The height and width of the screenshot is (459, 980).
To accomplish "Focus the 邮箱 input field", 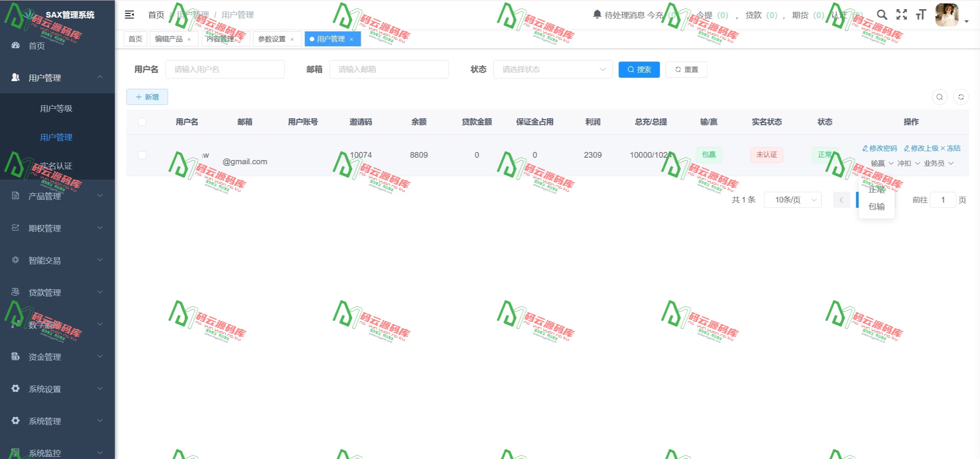I will pyautogui.click(x=389, y=69).
